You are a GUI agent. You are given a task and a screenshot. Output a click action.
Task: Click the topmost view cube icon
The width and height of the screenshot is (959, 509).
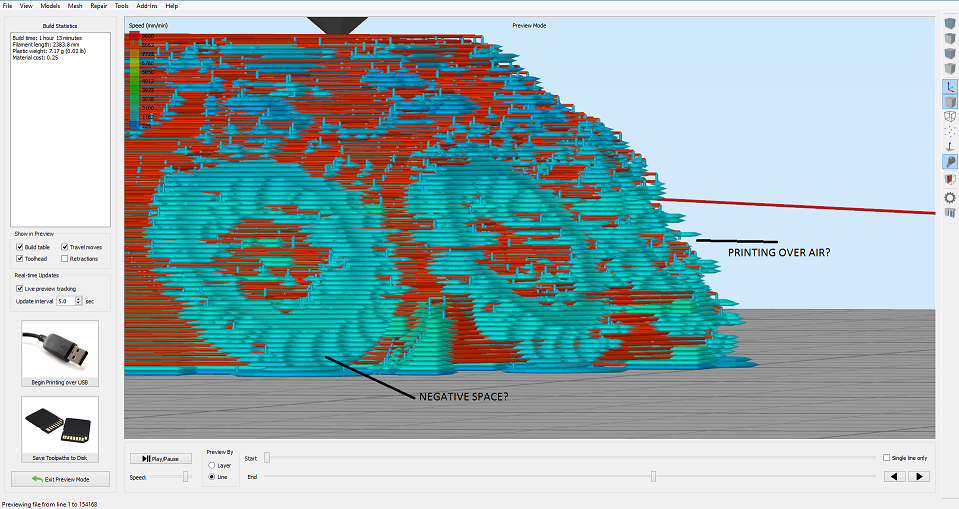[x=949, y=22]
